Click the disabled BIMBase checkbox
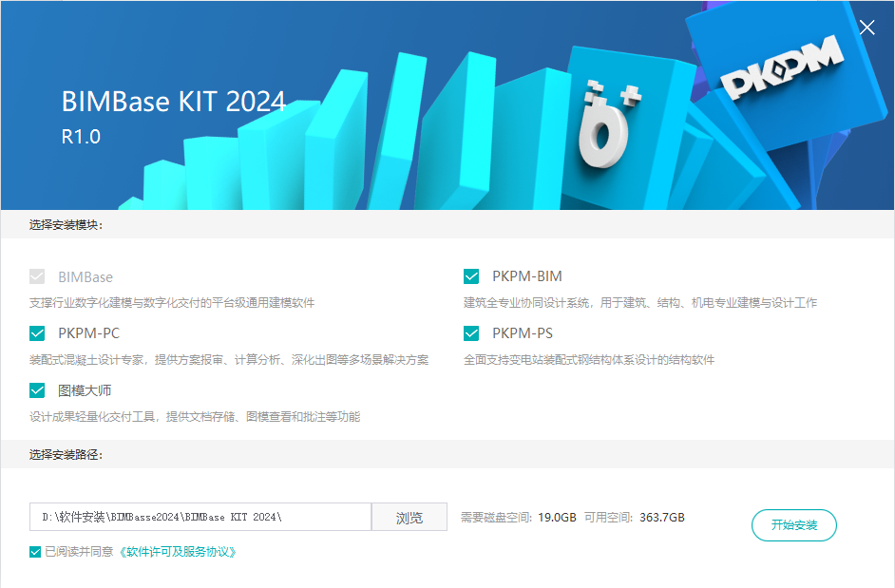Image resolution: width=895 pixels, height=588 pixels. (37, 276)
